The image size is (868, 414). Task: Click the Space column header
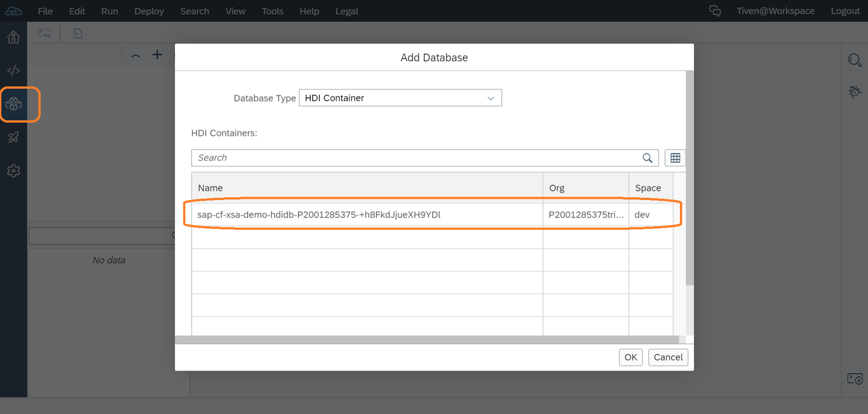pos(651,188)
